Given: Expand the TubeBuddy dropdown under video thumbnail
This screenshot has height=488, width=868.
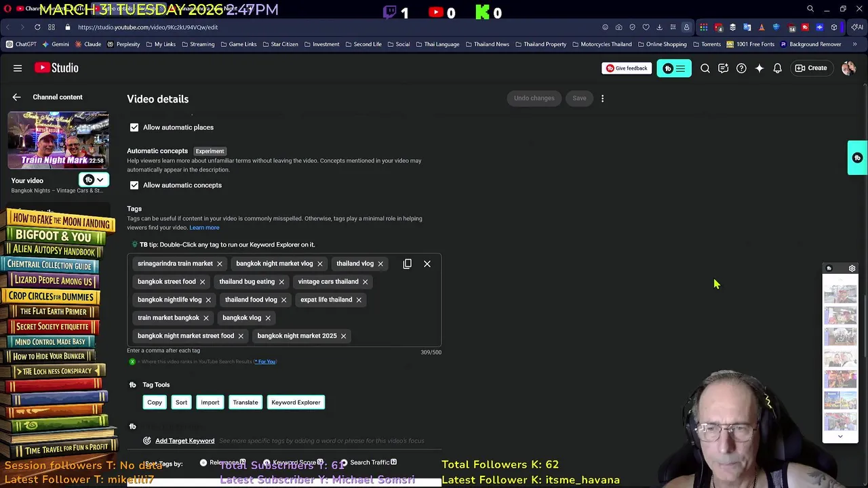Looking at the screenshot, I should (x=94, y=180).
